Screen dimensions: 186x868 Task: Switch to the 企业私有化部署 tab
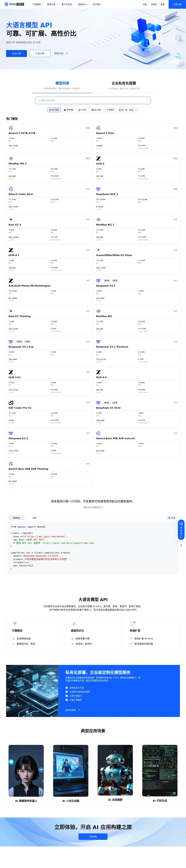(x=124, y=85)
